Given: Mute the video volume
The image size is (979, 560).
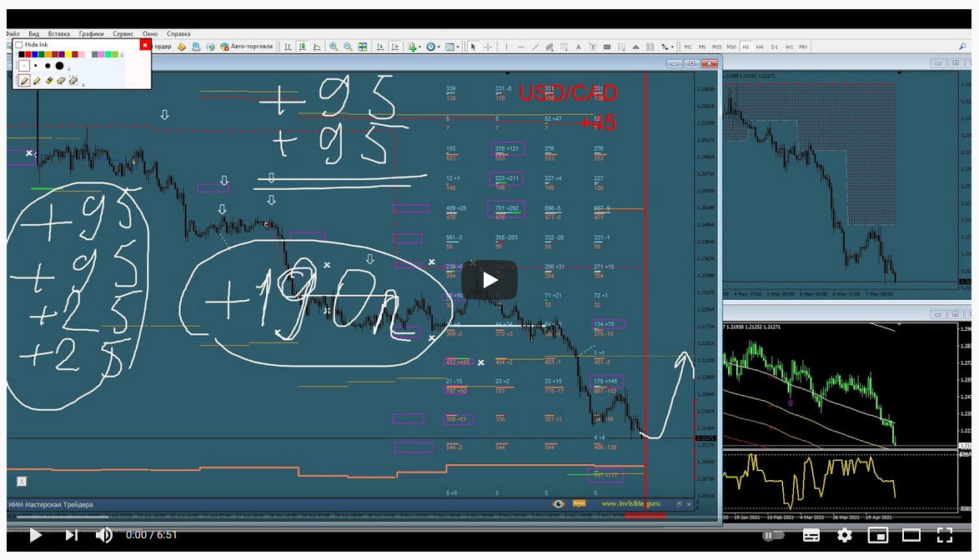Looking at the screenshot, I should pos(103,535).
